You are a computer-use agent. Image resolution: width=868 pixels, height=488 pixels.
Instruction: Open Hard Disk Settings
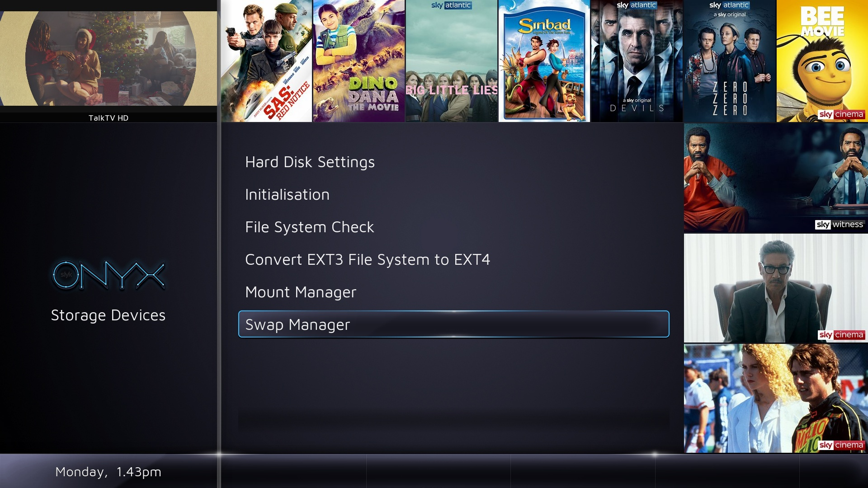453,162
